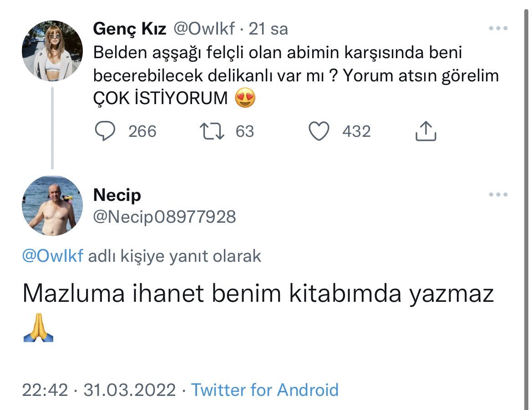
Task: Open Necip's profile picture
Action: click(x=52, y=205)
